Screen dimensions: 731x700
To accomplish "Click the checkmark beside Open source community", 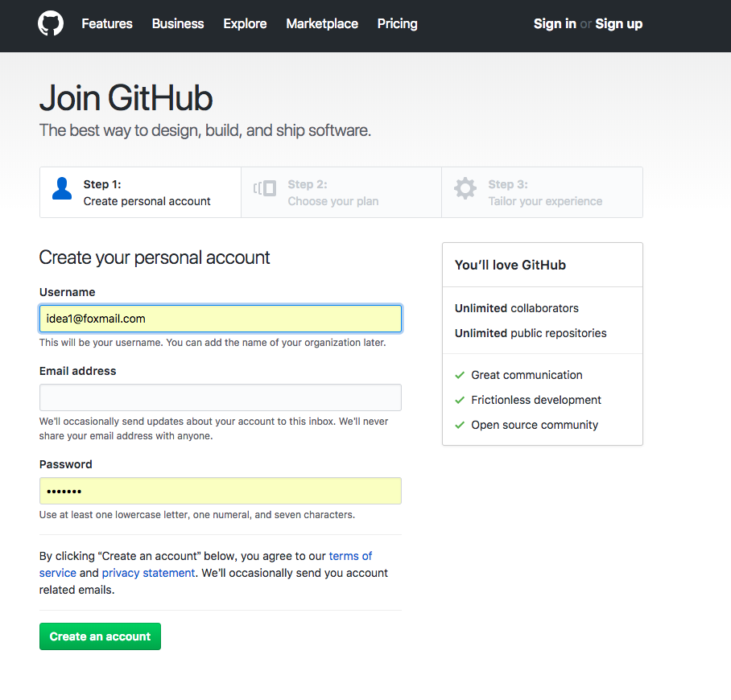I will 460,425.
